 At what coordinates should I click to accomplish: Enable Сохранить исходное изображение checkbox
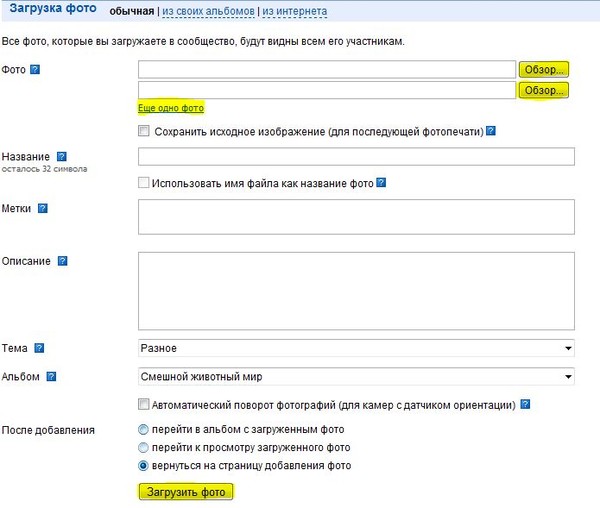pyautogui.click(x=143, y=131)
